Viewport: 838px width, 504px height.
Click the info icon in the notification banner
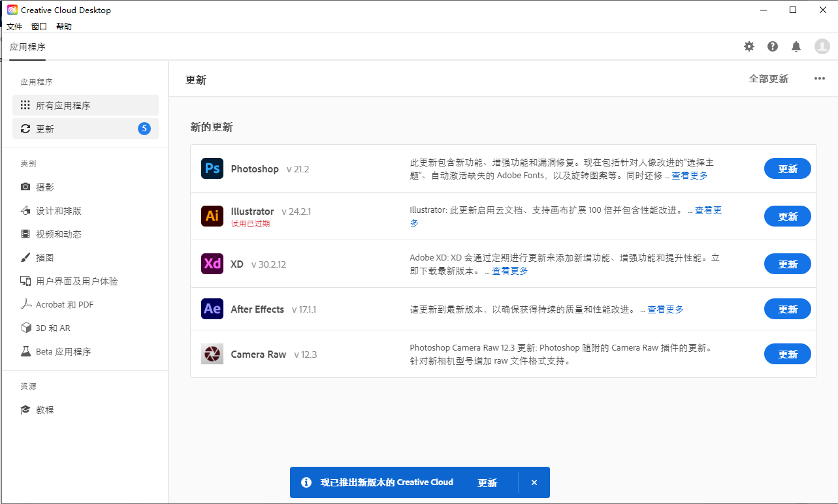tap(306, 482)
